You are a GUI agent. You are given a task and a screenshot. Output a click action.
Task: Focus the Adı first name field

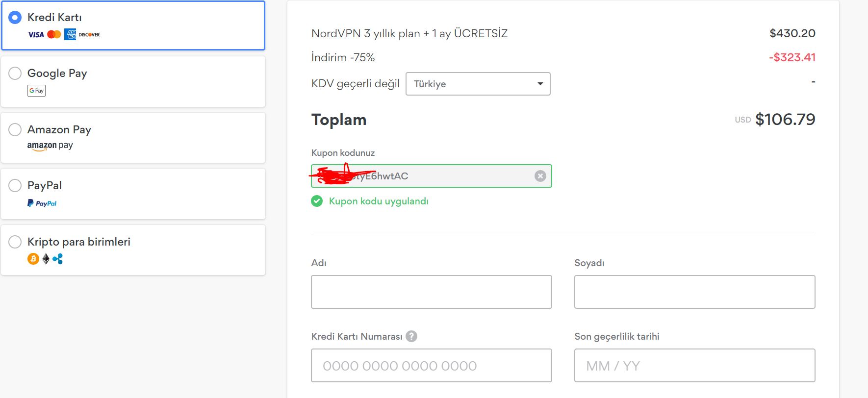[x=431, y=292]
